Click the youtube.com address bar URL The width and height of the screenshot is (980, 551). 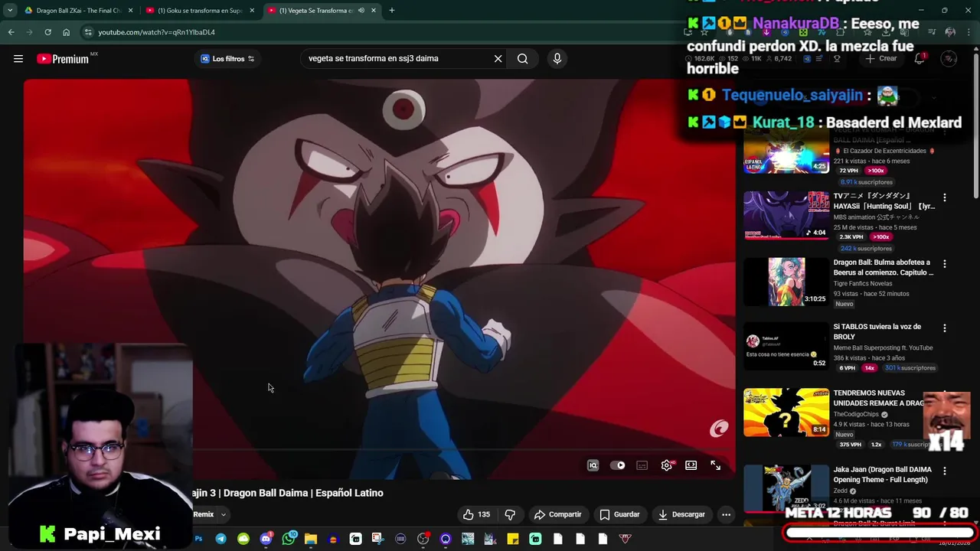point(156,32)
